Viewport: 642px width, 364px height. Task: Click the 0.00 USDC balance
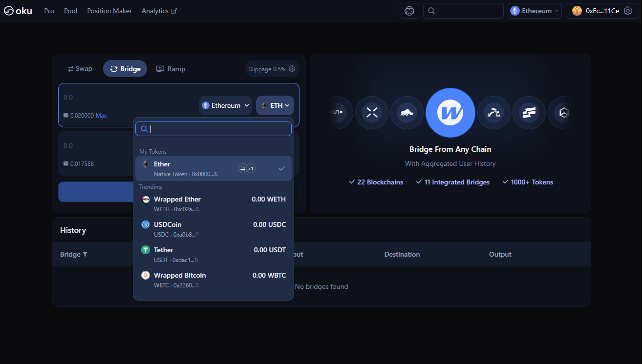[x=270, y=224]
